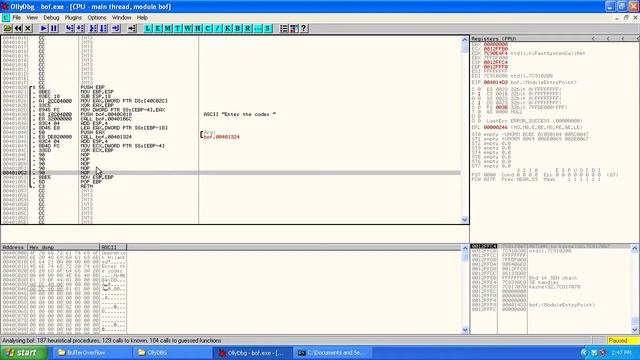Switch to the BufferOverflow taskbar window
The height and width of the screenshot is (360, 640).
coord(91,353)
